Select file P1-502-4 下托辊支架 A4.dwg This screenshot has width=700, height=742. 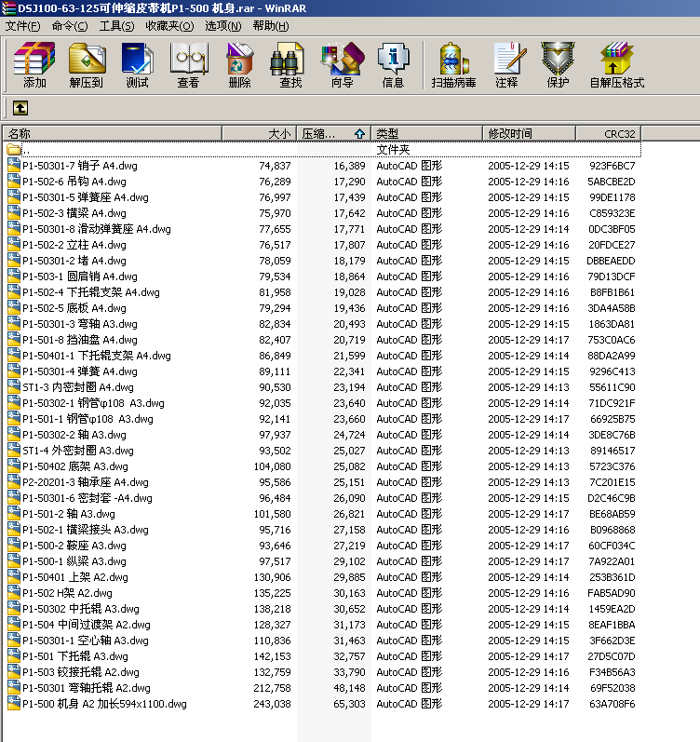tap(91, 292)
